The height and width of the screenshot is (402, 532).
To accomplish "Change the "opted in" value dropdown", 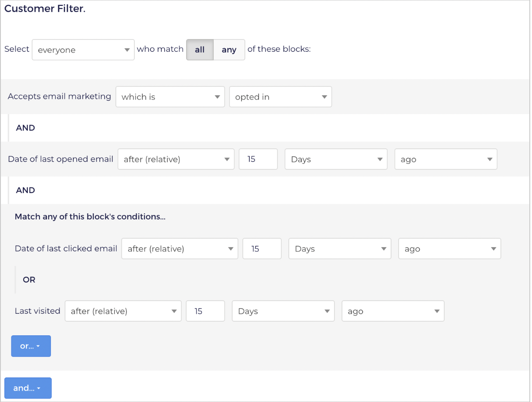I will (280, 97).
